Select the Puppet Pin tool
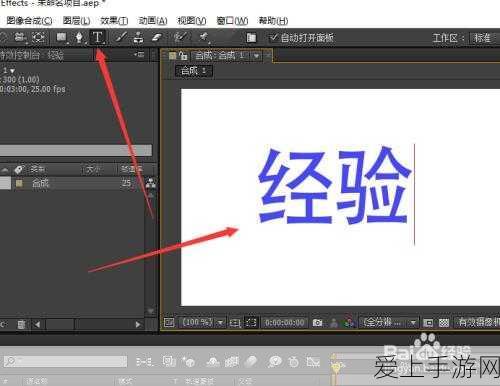The image size is (500, 386). coord(204,37)
